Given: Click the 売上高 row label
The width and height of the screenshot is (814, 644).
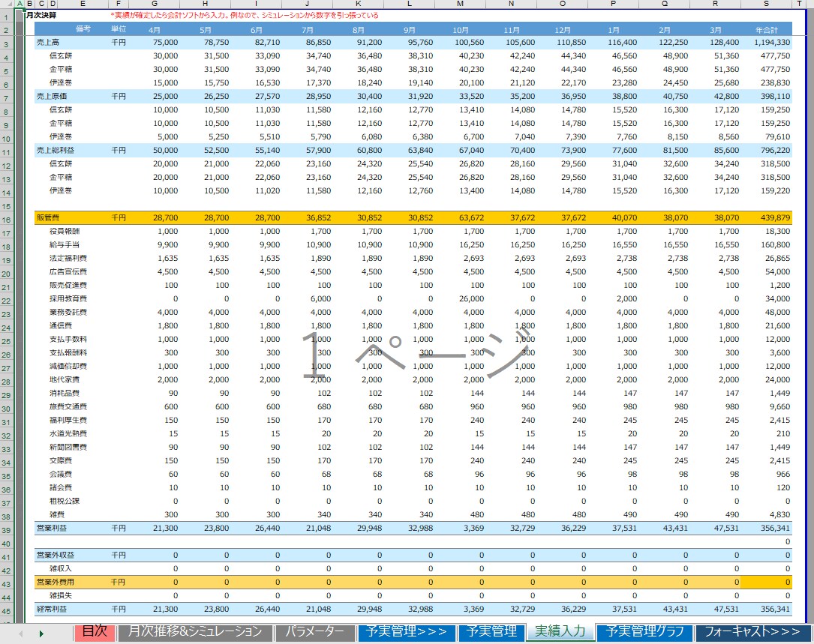Looking at the screenshot, I should 48,43.
